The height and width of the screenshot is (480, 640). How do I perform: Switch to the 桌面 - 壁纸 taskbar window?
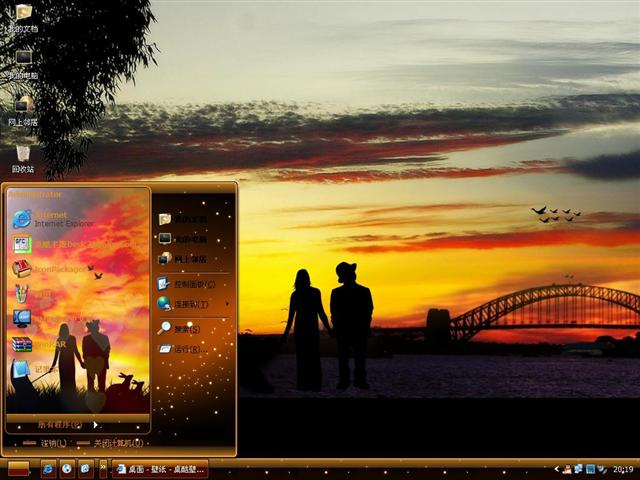click(x=160, y=468)
